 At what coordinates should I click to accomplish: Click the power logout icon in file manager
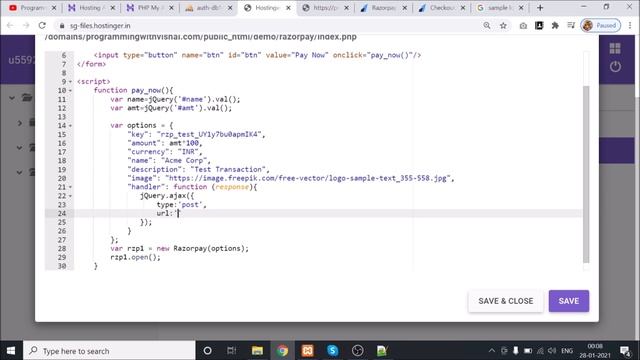pos(615,67)
